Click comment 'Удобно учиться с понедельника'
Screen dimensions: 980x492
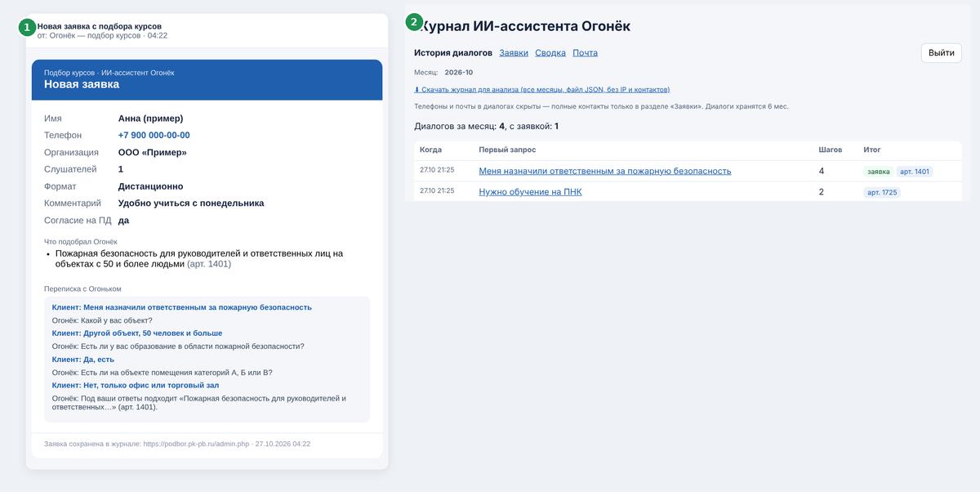coord(191,203)
